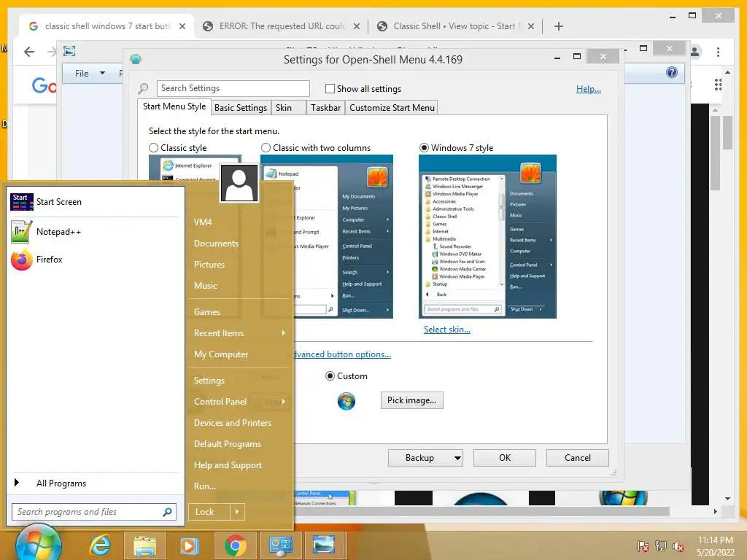
Task: Open the media player taskbar icon
Action: (189, 545)
